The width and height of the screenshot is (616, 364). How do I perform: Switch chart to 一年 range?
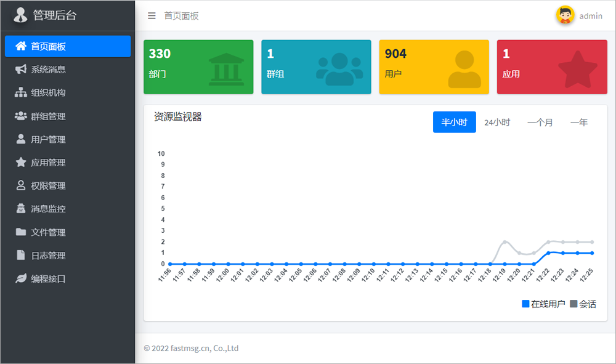(x=579, y=122)
